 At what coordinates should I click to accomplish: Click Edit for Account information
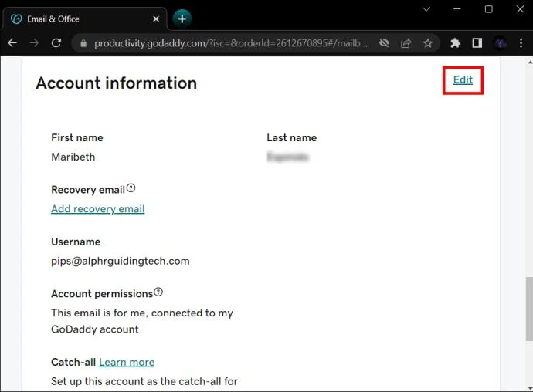pos(463,79)
